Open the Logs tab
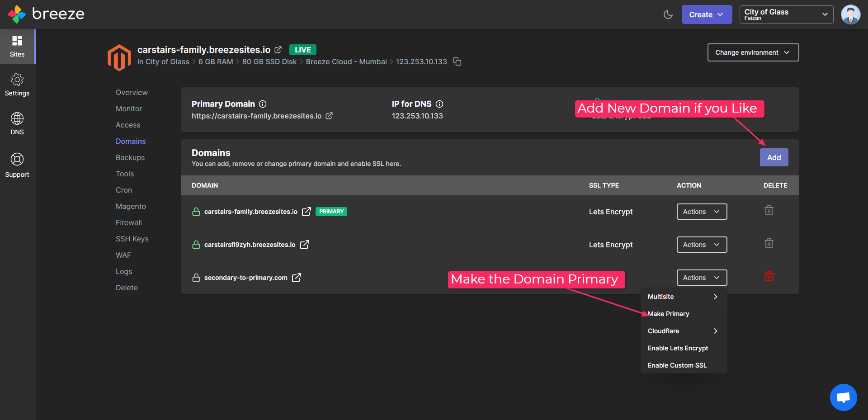The height and width of the screenshot is (420, 868). pyautogui.click(x=124, y=271)
